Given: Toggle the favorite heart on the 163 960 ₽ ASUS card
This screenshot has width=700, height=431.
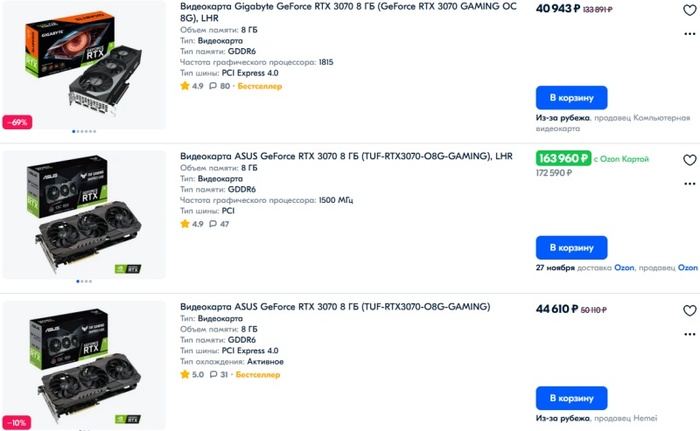Looking at the screenshot, I should pos(689,160).
